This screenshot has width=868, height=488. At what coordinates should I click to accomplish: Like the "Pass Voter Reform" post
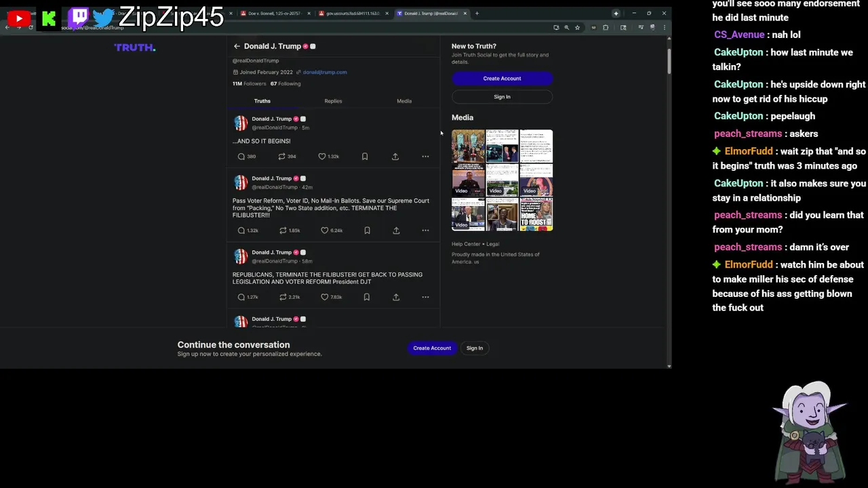pos(332,230)
